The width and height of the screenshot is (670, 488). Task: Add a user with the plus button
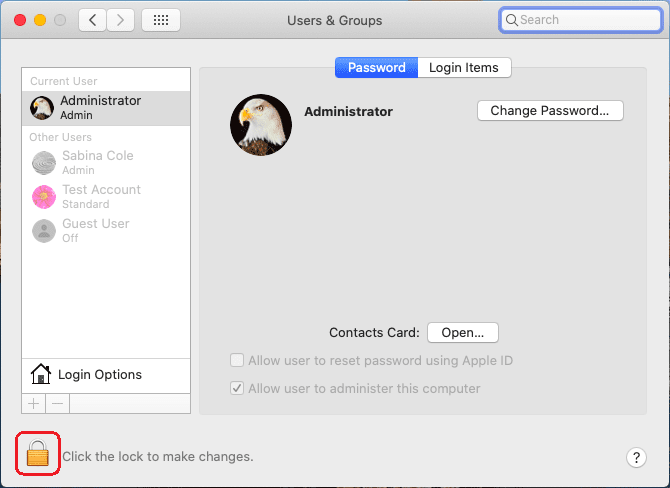[x=33, y=403]
